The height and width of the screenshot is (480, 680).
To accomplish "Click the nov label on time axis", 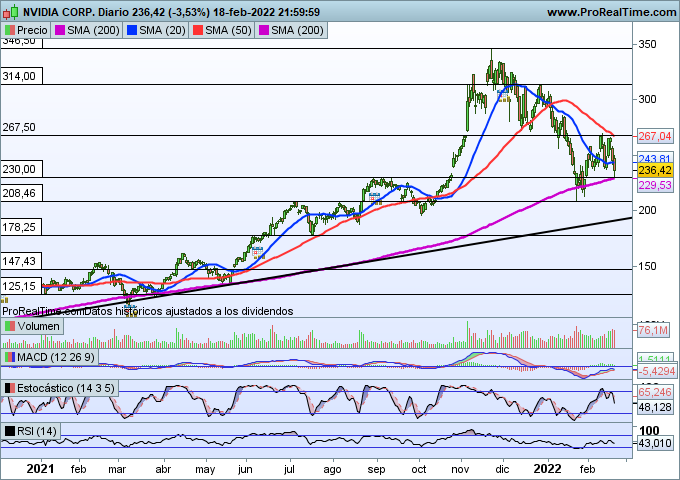I will 461,470.
